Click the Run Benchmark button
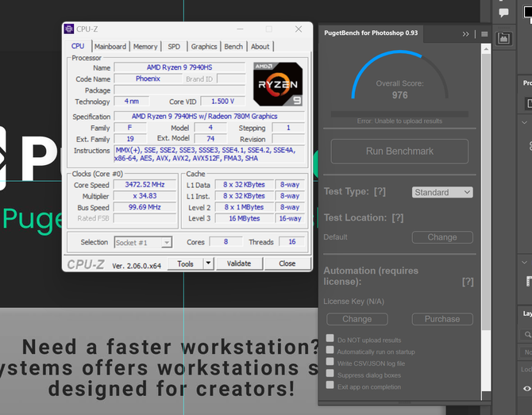This screenshot has width=532, height=415. coord(399,152)
